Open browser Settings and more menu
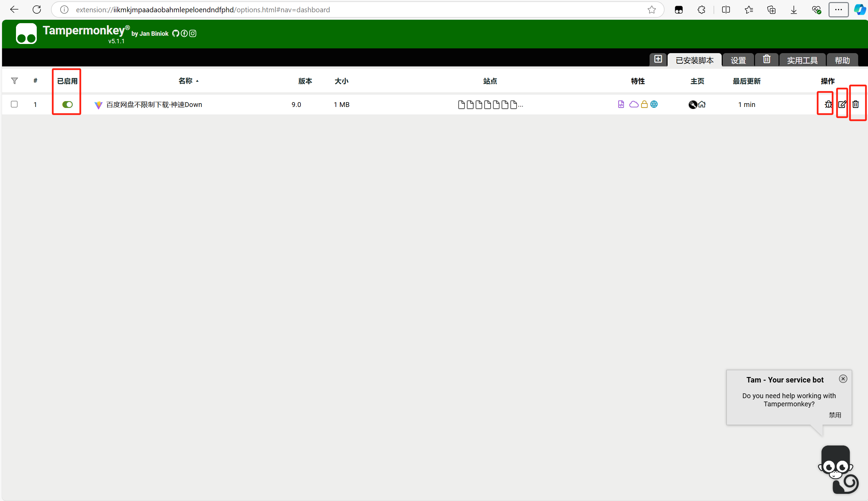 [838, 10]
